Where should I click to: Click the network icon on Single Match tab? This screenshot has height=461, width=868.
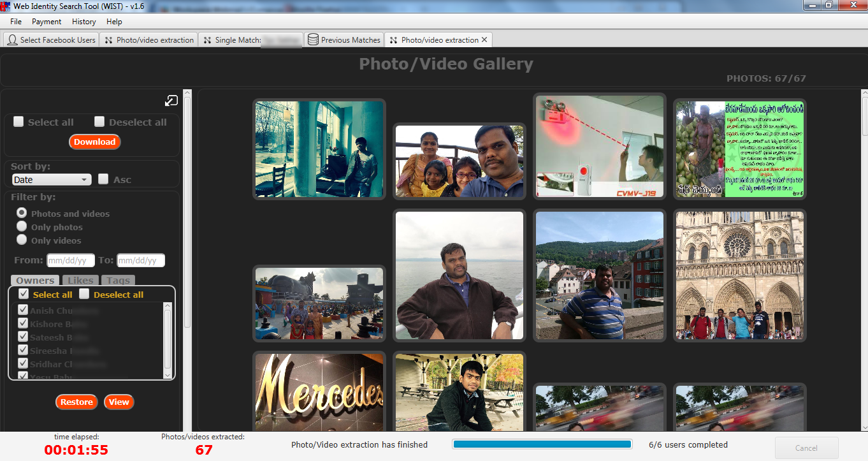[207, 40]
